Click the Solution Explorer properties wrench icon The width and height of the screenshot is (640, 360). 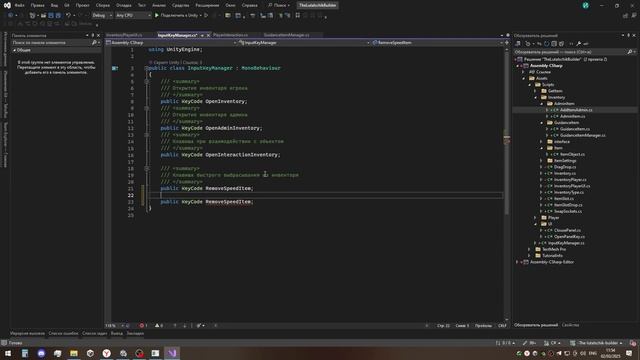click(579, 44)
